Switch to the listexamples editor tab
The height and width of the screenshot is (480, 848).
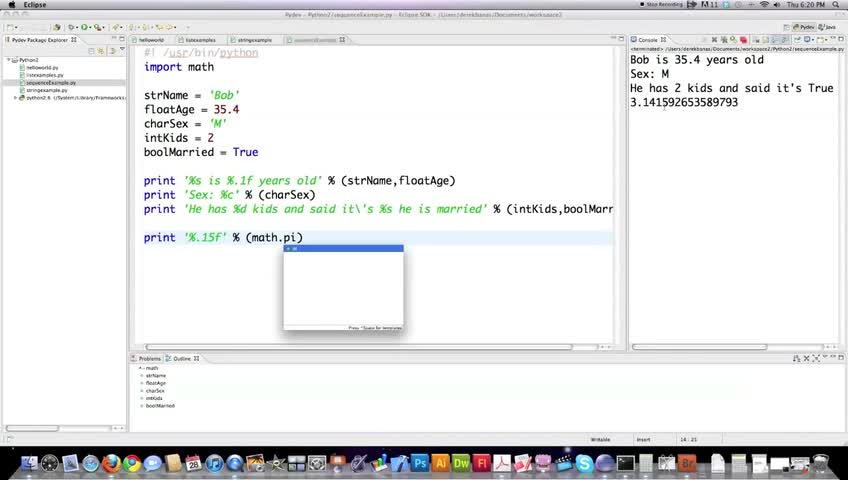point(200,40)
